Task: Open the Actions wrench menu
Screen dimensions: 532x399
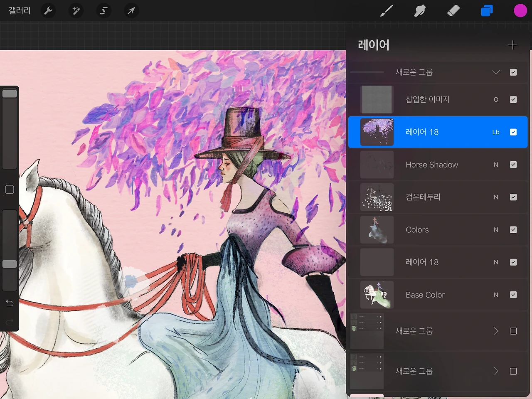Action: [48, 11]
